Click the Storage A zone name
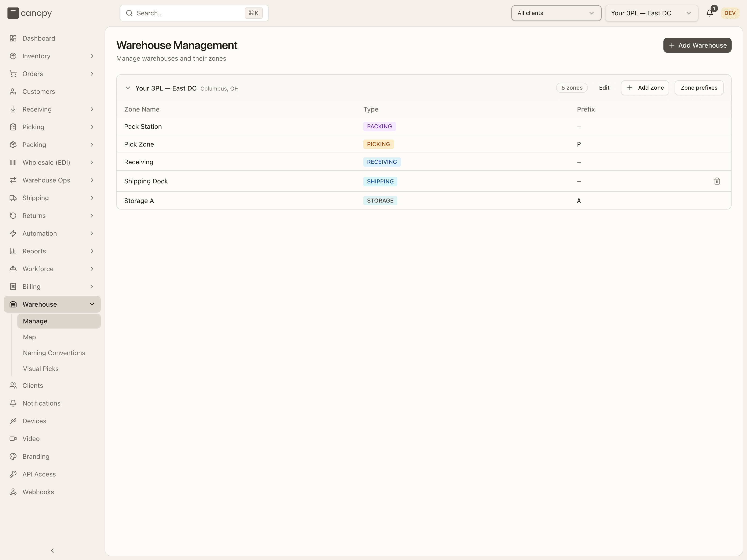 click(139, 201)
